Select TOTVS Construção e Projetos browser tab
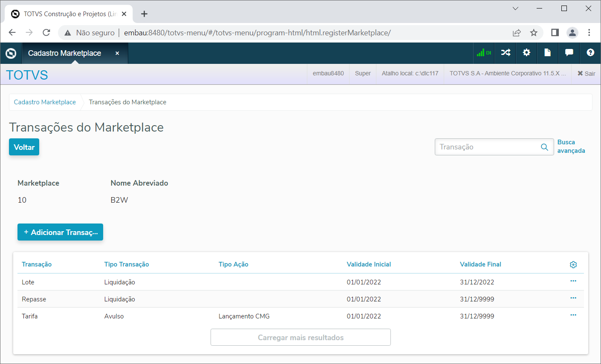Screen dimensions: 601x364 [69, 14]
